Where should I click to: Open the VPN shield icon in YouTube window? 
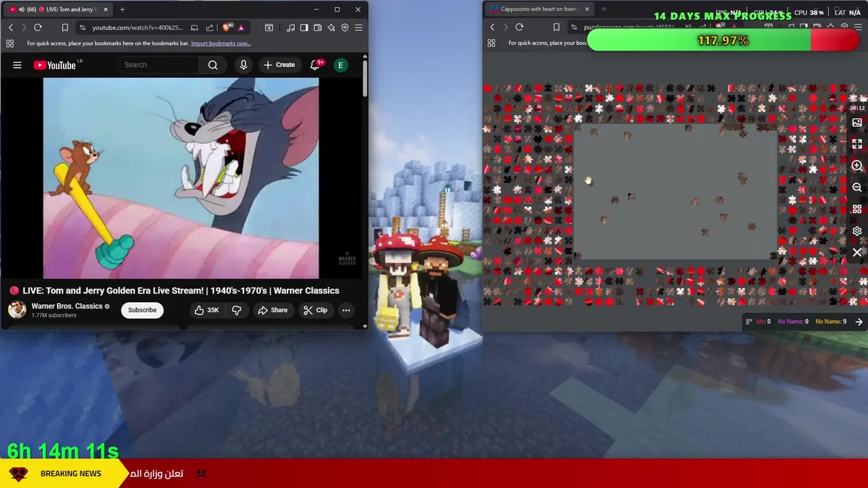(x=344, y=28)
